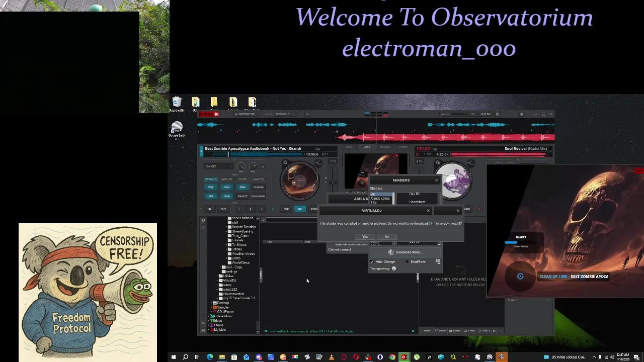
Task: Open the VirtualDJ settings gear icon
Action: [x=522, y=114]
